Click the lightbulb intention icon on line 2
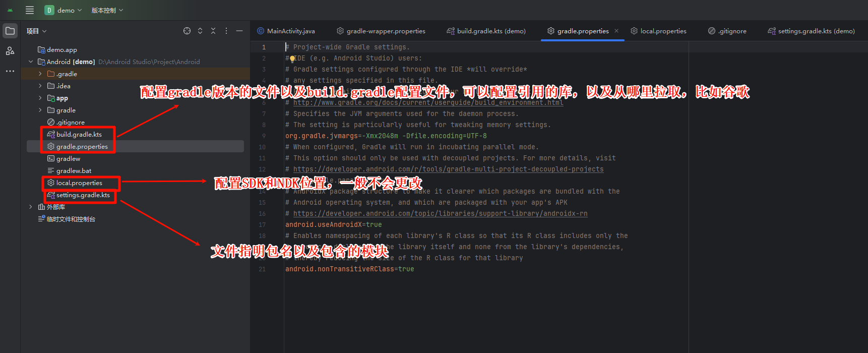The image size is (868, 353). click(292, 58)
